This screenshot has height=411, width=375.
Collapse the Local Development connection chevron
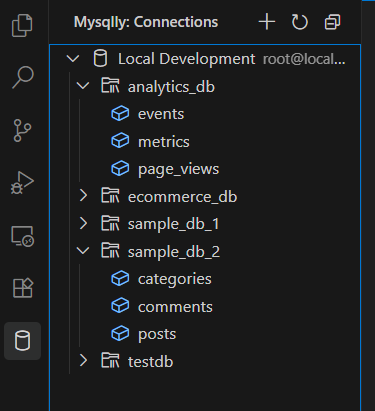[73, 59]
